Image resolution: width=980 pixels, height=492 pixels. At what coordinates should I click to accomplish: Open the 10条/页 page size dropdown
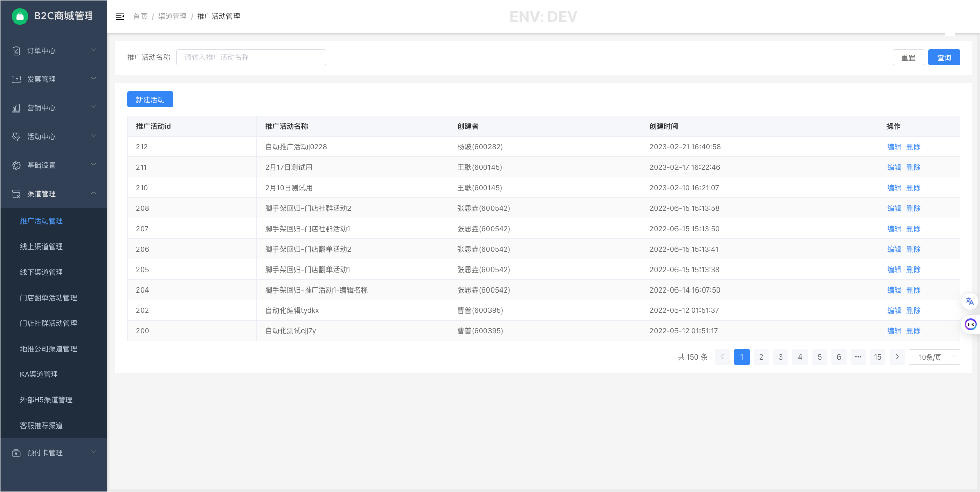click(x=934, y=357)
